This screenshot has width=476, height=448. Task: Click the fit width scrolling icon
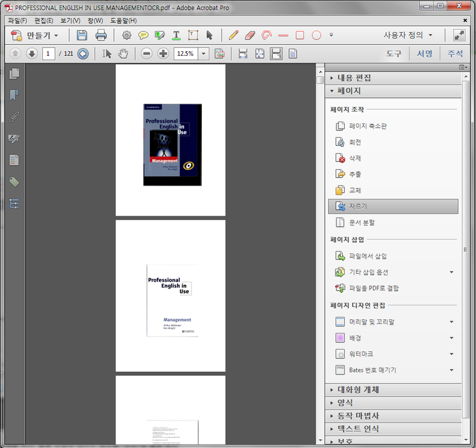pyautogui.click(x=243, y=54)
